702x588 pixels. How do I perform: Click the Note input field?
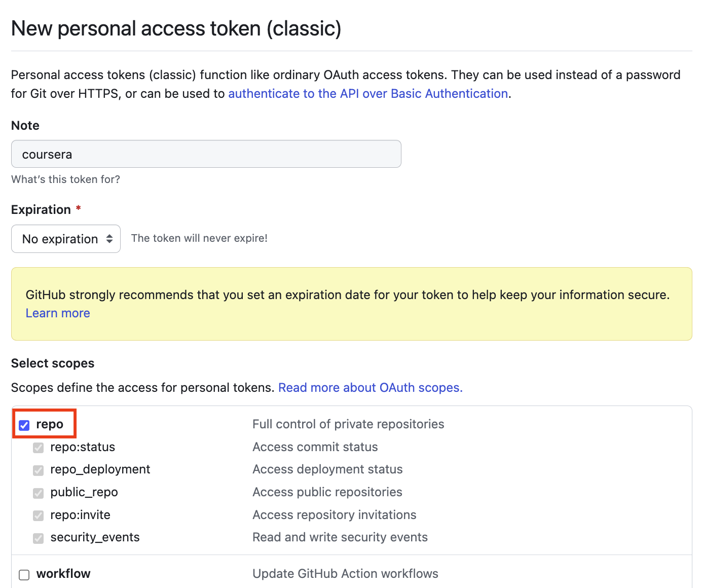click(206, 154)
